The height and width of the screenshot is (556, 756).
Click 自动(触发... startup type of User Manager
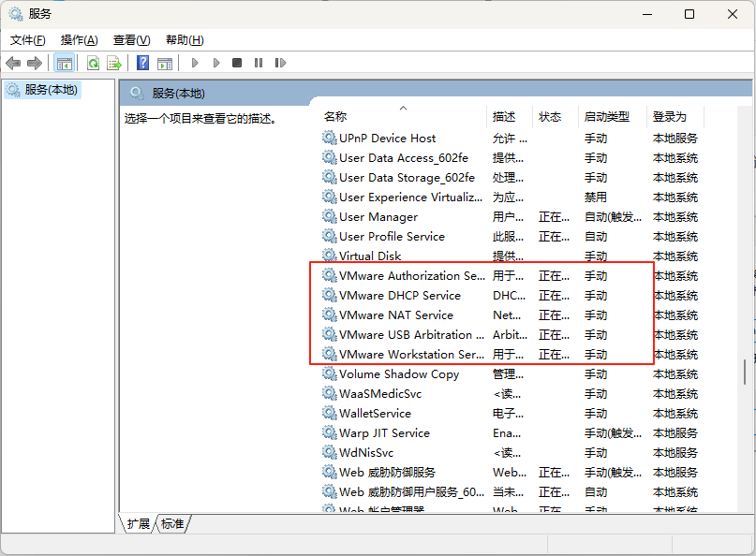point(613,217)
